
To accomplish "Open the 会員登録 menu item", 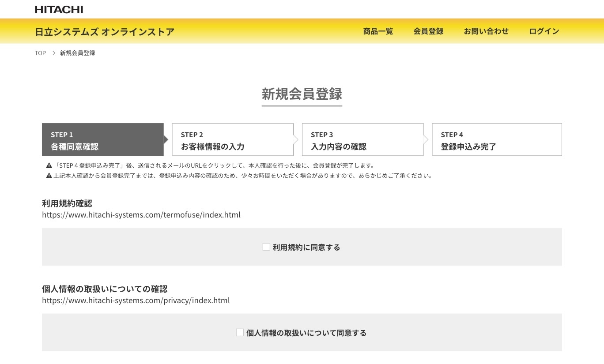I will point(428,31).
